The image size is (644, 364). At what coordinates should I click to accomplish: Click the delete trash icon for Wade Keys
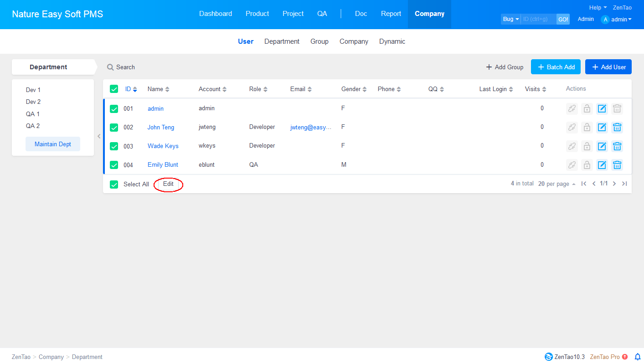617,146
